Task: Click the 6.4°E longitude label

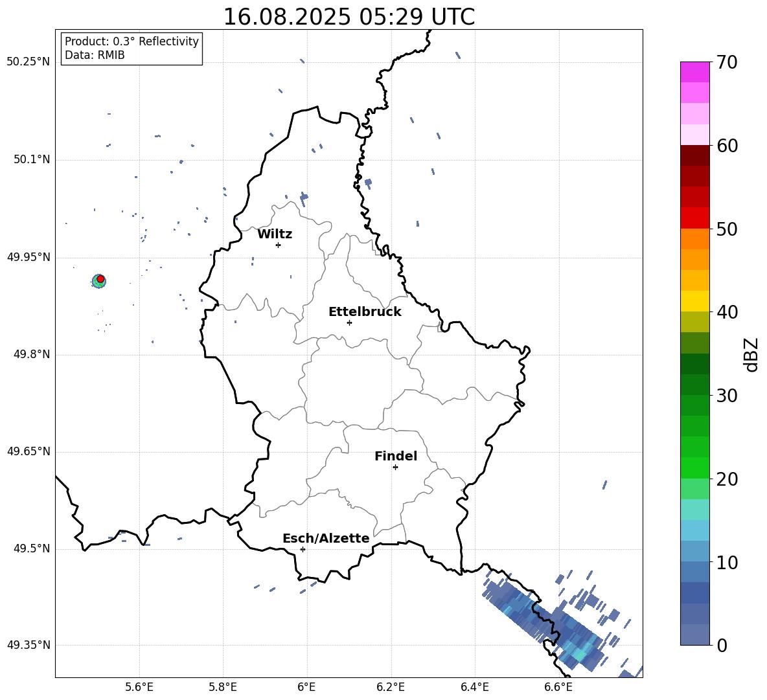Action: point(474,687)
